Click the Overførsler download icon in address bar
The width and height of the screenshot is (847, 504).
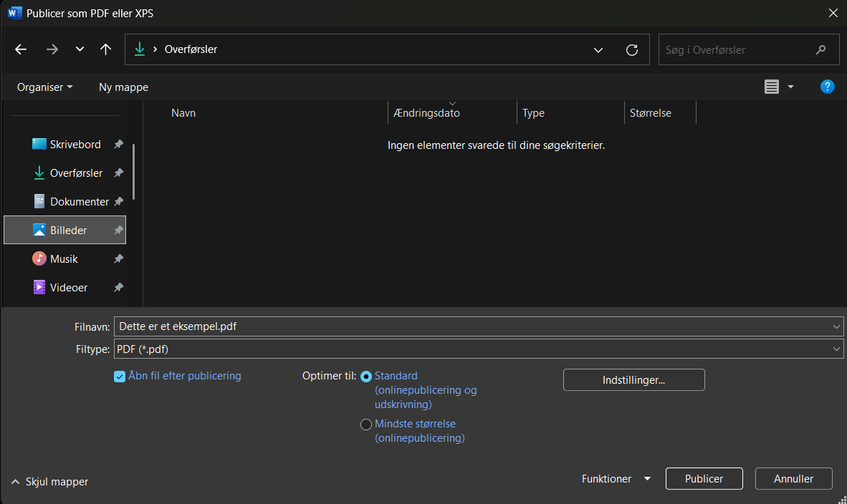[139, 49]
